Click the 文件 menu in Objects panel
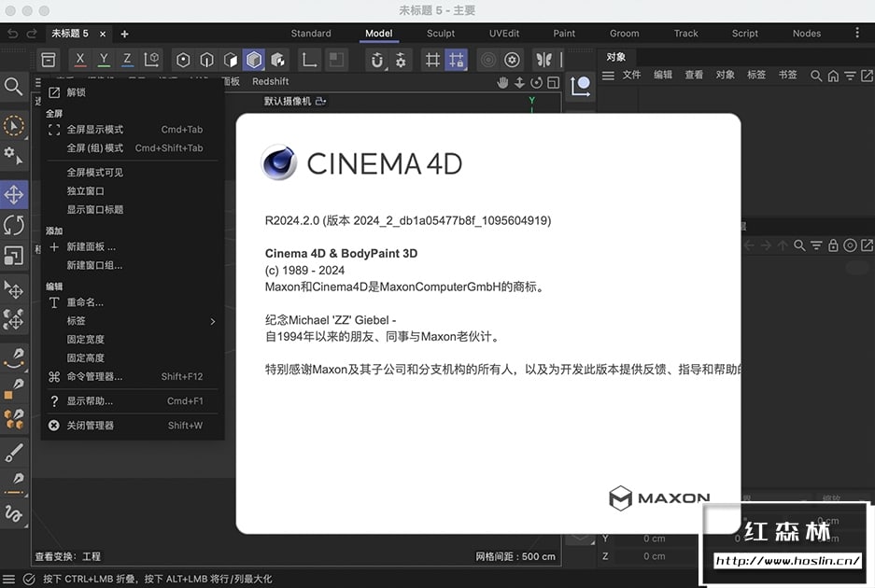The width and height of the screenshot is (875, 588). 632,76
